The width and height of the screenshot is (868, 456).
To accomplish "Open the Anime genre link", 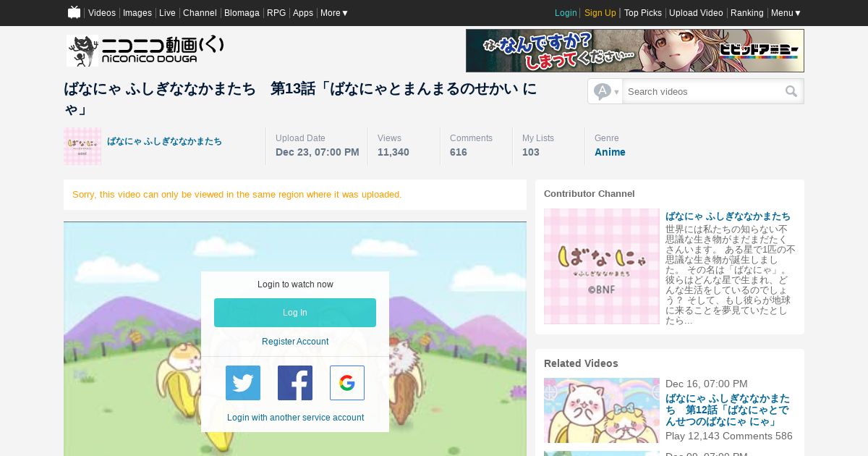I will (x=610, y=152).
